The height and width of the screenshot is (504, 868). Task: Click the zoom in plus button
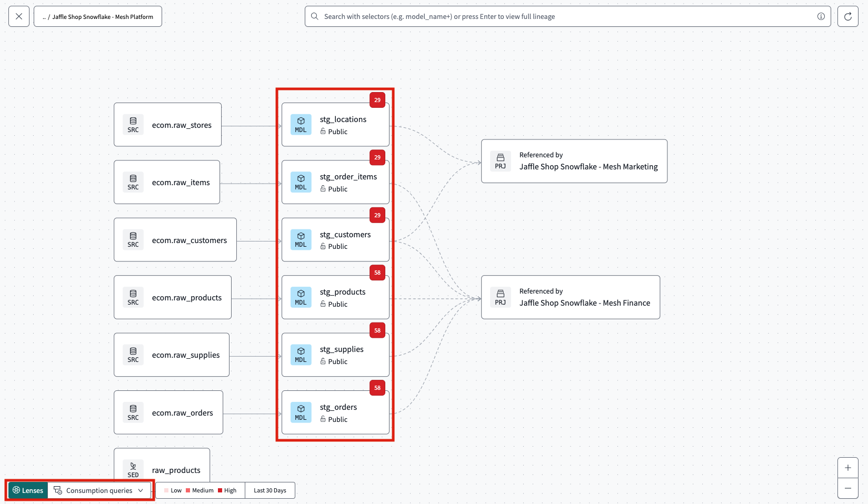click(x=847, y=467)
